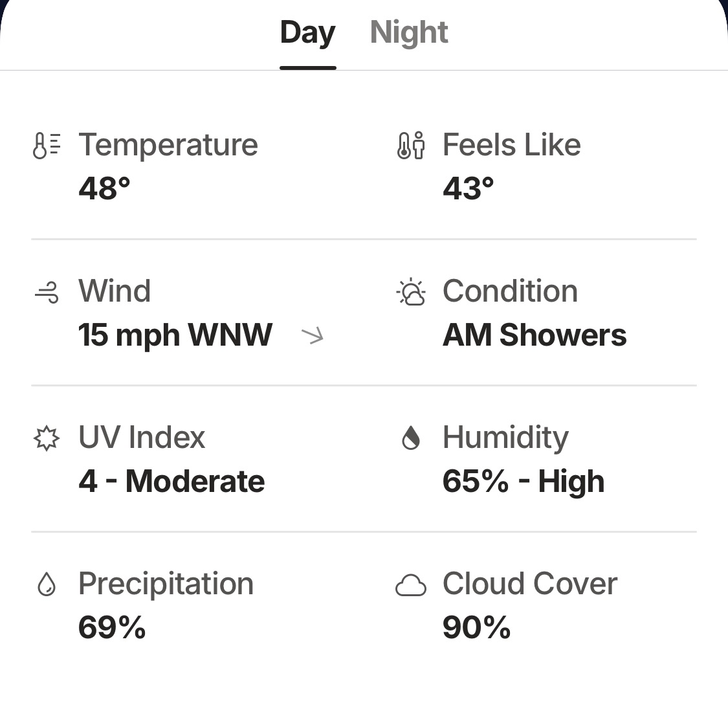Image resolution: width=728 pixels, height=703 pixels.
Task: Click the Precipitation raindrop outline icon
Action: pyautogui.click(x=46, y=585)
